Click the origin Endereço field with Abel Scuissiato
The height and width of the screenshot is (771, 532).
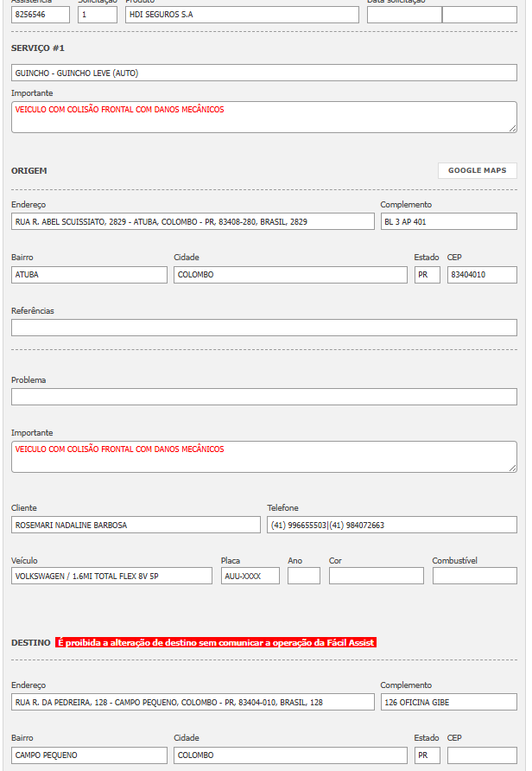(193, 221)
